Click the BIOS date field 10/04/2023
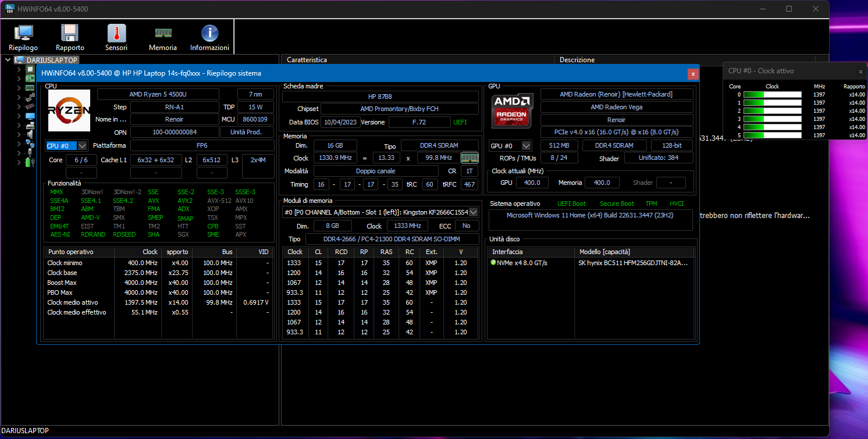The width and height of the screenshot is (868, 439). click(340, 122)
